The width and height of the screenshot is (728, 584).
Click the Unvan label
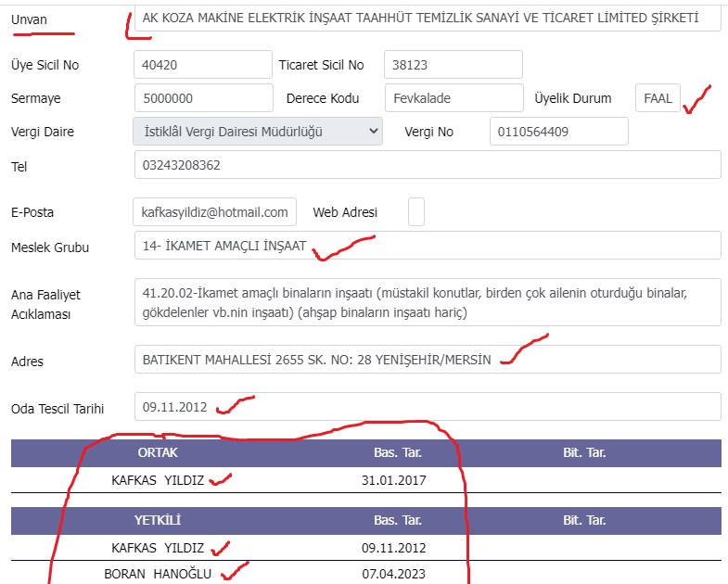click(29, 19)
